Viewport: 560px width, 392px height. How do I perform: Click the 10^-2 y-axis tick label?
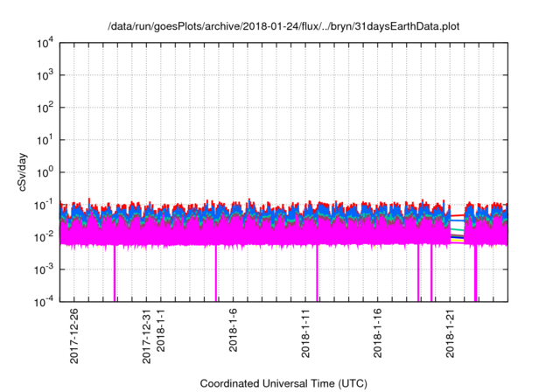(x=45, y=237)
